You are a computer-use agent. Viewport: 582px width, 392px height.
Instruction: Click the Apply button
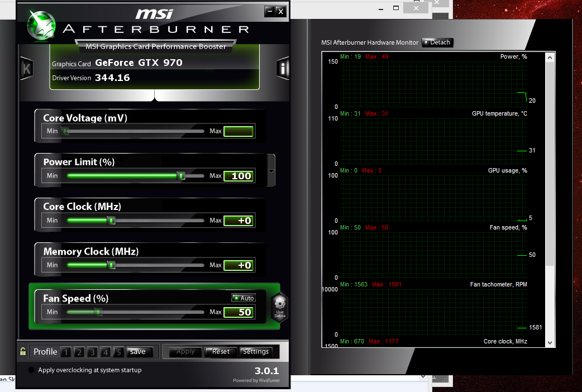[x=185, y=352]
